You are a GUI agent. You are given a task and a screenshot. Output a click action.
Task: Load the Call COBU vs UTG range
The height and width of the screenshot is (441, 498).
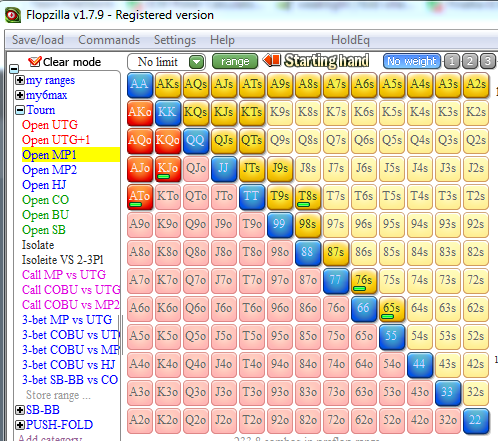[71, 290]
